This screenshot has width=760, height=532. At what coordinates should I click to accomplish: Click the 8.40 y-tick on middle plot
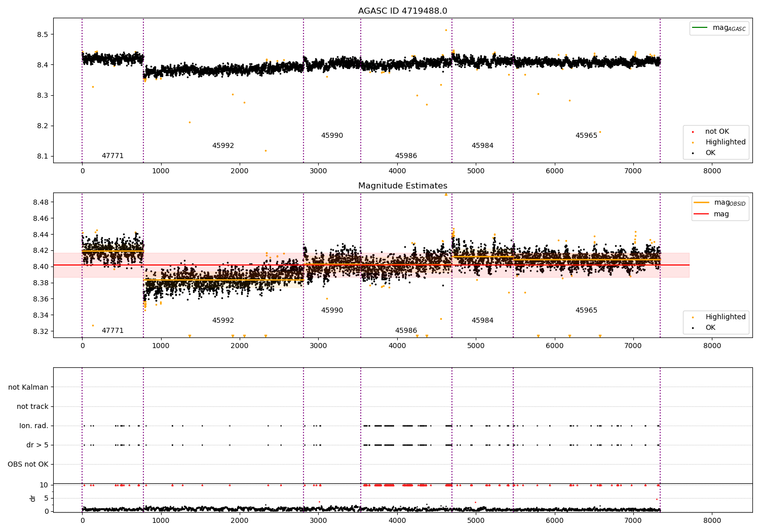coord(41,267)
